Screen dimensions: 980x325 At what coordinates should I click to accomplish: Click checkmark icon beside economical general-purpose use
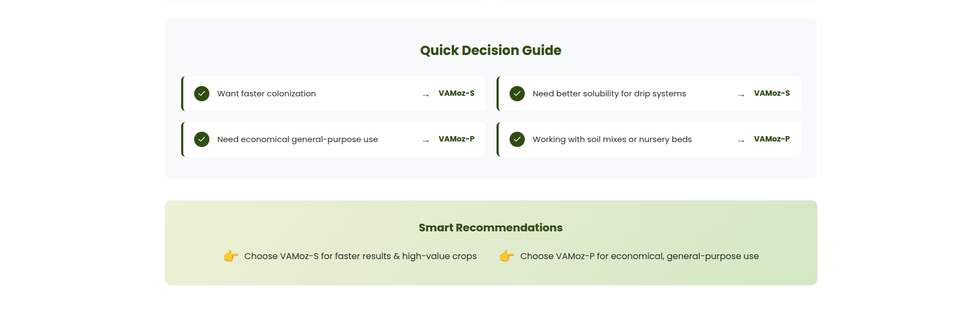(202, 139)
